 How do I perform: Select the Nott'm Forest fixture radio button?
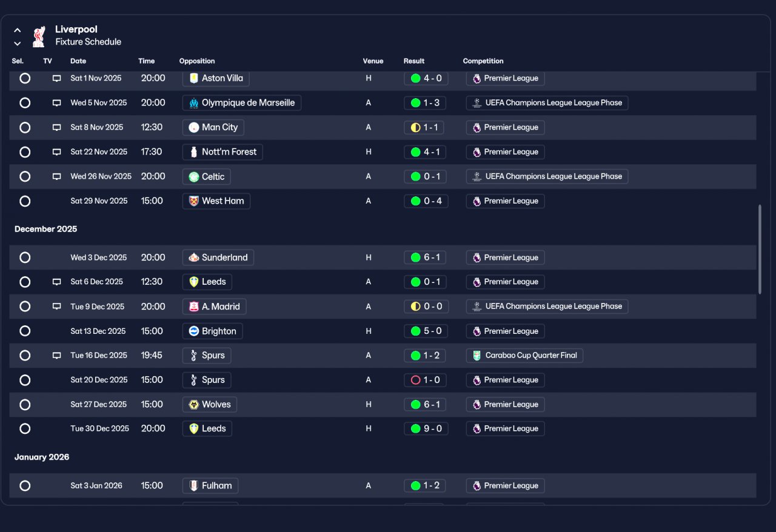(25, 152)
